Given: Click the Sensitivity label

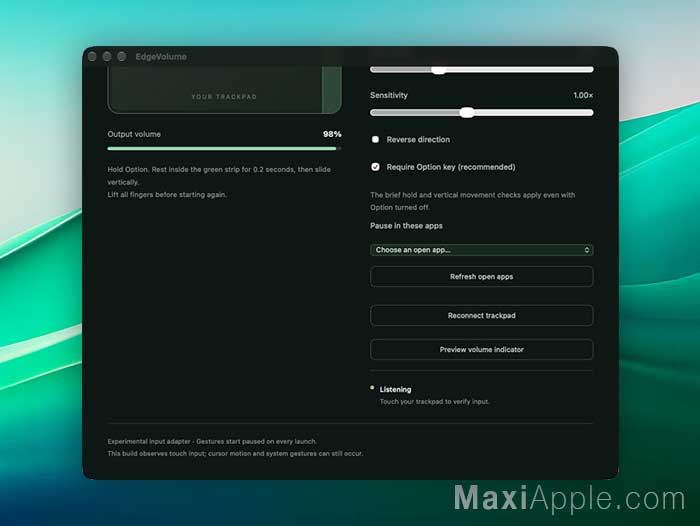Looking at the screenshot, I should click(389, 95).
